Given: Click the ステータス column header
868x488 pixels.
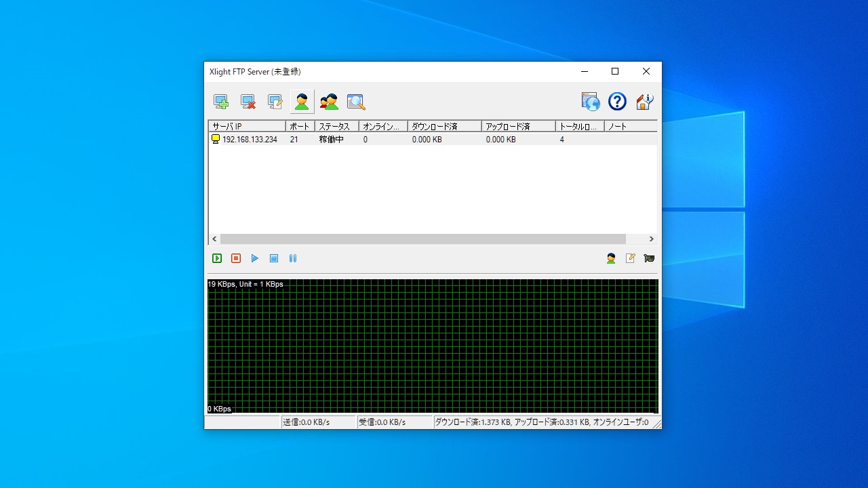Looking at the screenshot, I should [337, 127].
